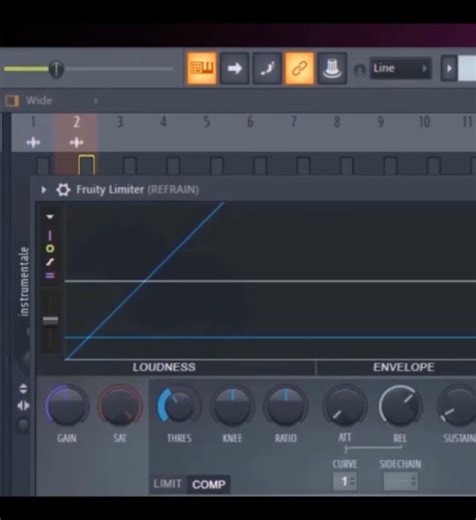
Task: Toggle the white slash display icon
Action: coord(50,262)
